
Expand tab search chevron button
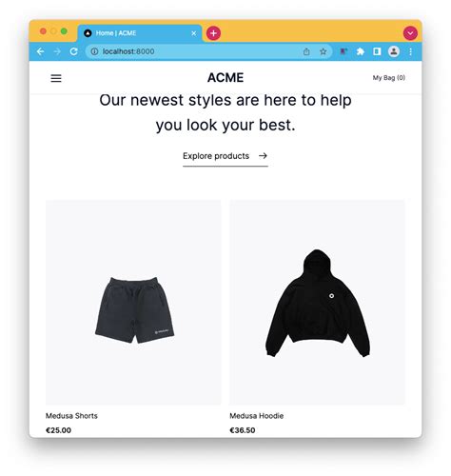click(x=410, y=33)
